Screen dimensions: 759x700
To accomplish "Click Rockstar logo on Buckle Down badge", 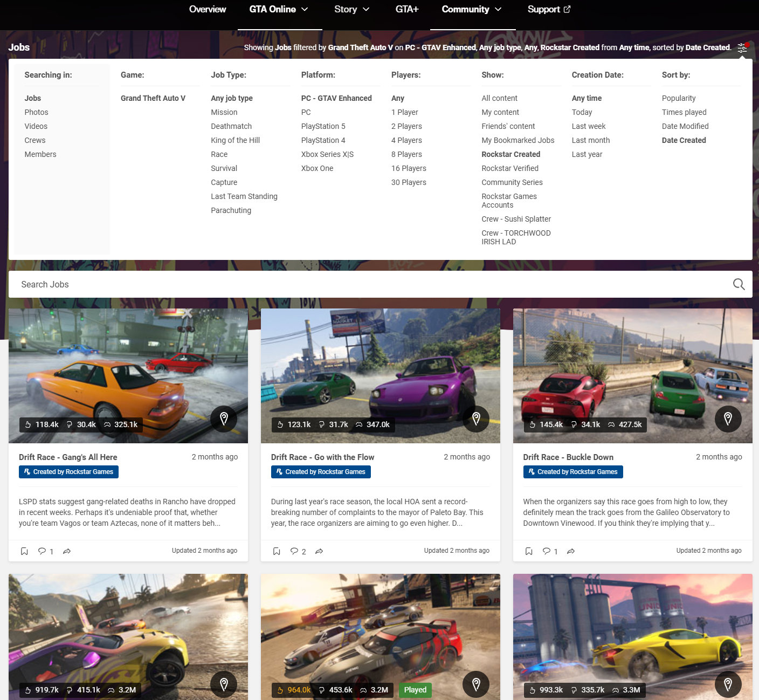I will click(x=532, y=472).
